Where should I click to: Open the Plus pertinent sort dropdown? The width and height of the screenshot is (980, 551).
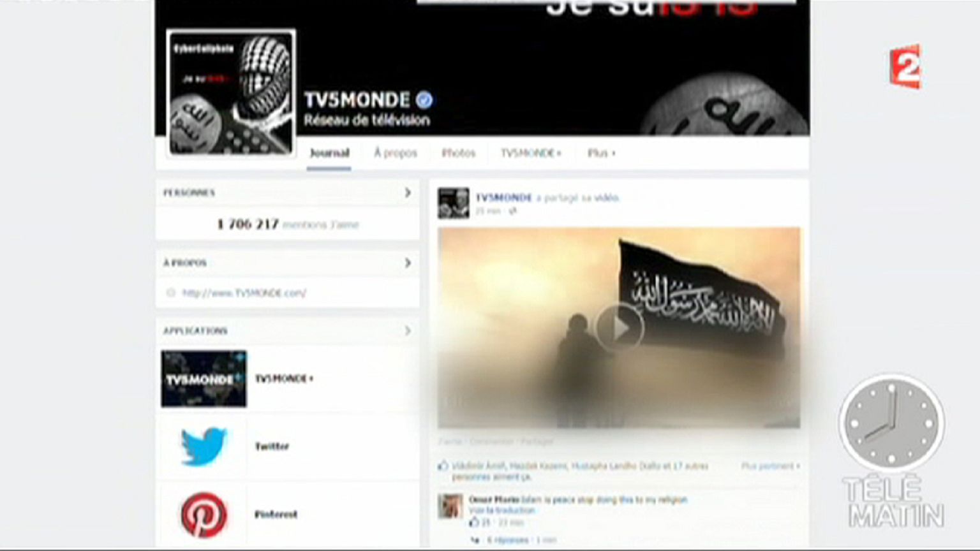(x=770, y=466)
